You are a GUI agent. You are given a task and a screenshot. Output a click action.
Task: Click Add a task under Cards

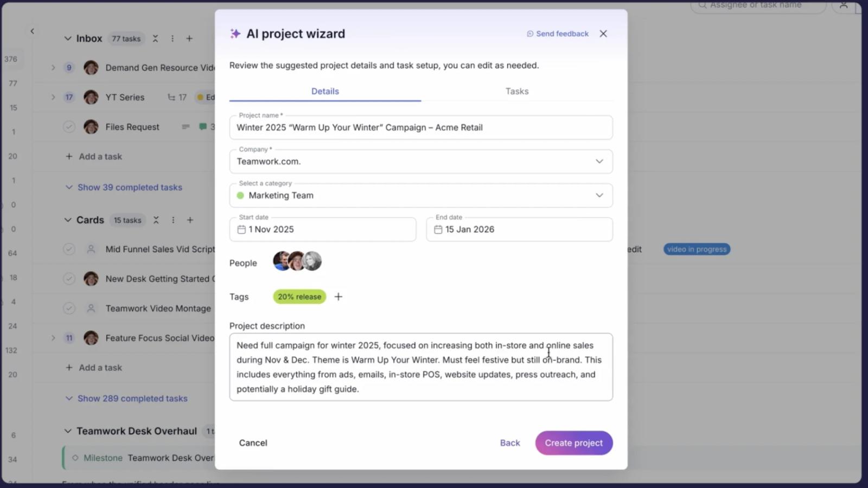coord(94,368)
